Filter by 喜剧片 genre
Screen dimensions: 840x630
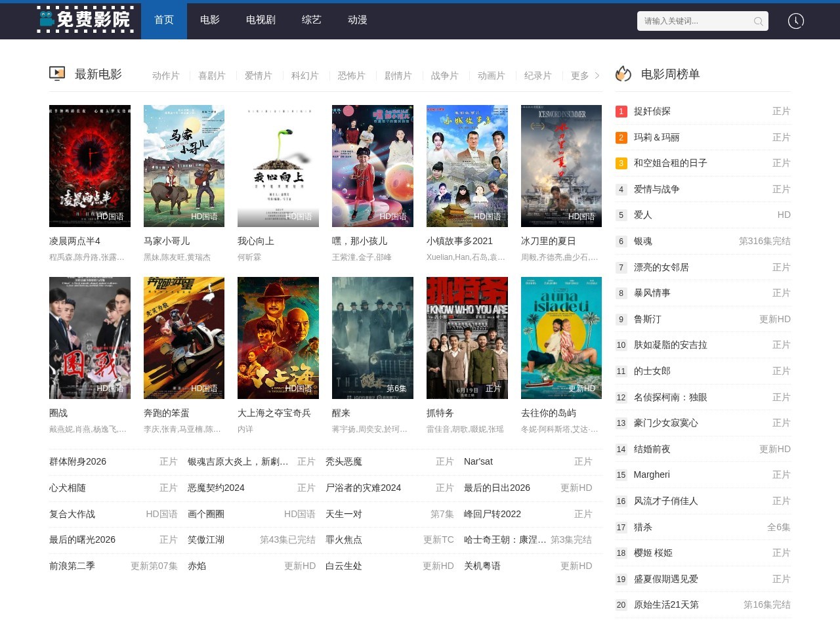tap(212, 75)
